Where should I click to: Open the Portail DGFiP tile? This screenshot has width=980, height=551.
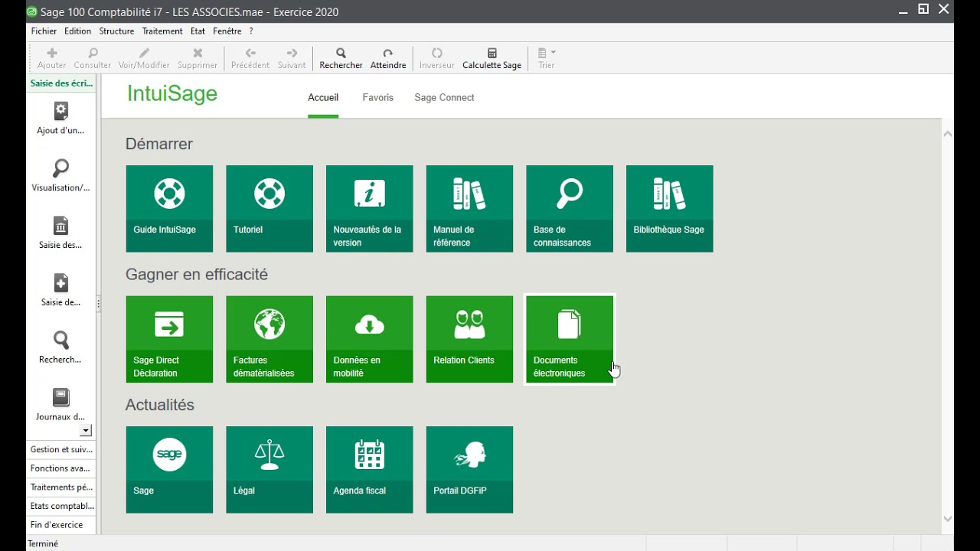469,470
